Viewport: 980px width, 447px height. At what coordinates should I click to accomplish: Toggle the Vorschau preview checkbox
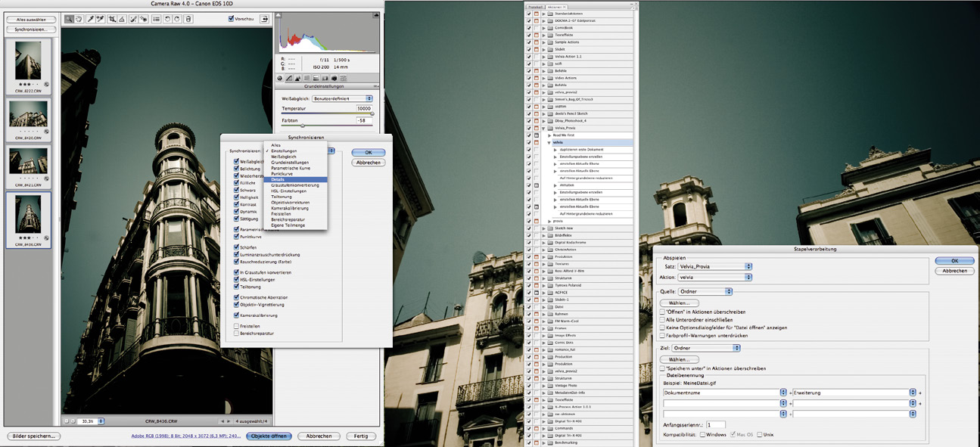click(x=232, y=19)
